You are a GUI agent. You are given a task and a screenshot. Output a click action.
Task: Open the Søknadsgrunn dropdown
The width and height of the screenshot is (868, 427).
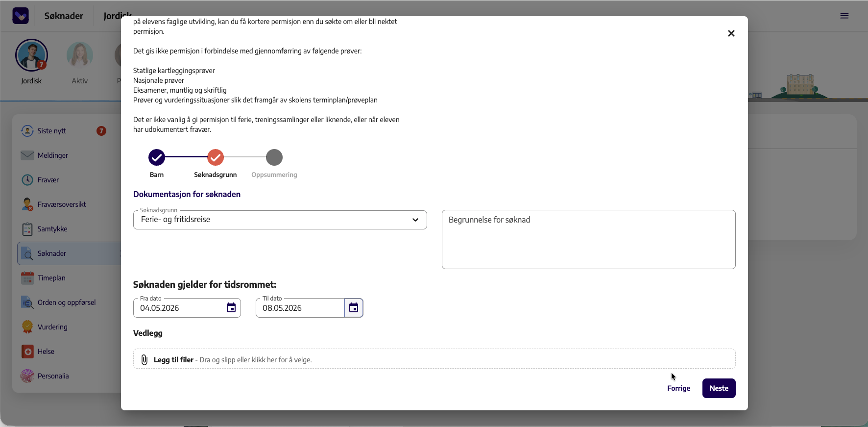pos(280,220)
